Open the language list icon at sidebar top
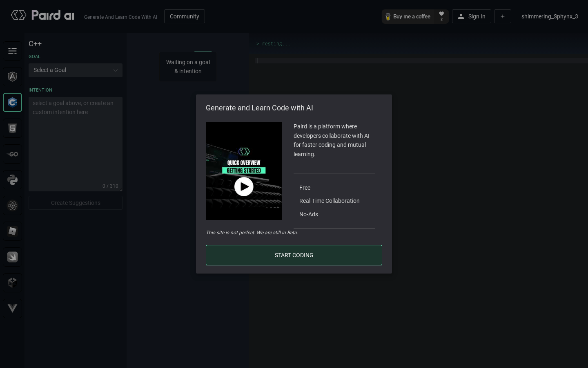Screen dimensions: 588x368 point(12,51)
